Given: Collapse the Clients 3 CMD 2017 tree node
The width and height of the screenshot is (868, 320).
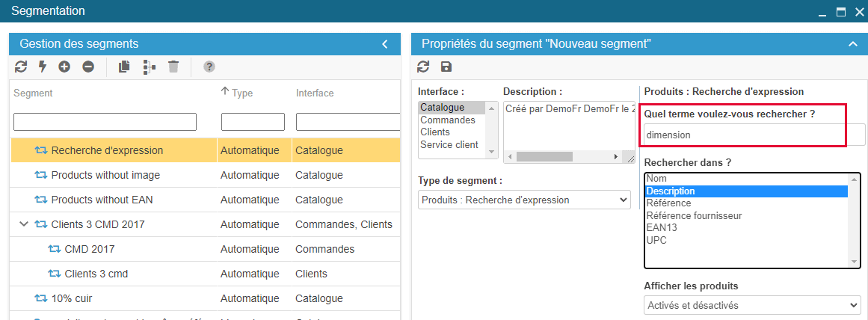Looking at the screenshot, I should tap(24, 224).
